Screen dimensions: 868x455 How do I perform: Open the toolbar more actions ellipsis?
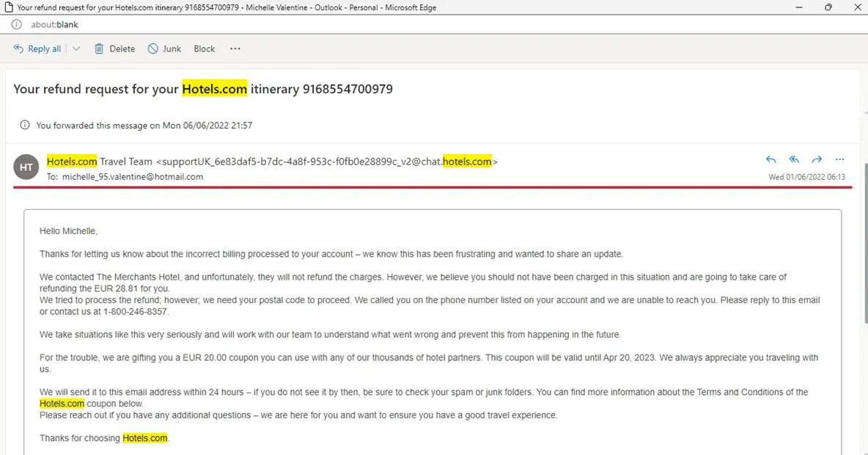tap(235, 48)
